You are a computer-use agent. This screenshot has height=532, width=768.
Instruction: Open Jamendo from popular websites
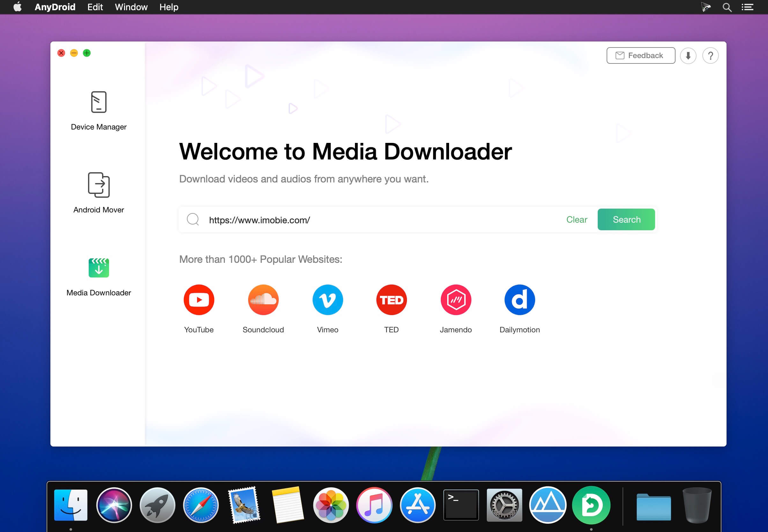click(456, 299)
